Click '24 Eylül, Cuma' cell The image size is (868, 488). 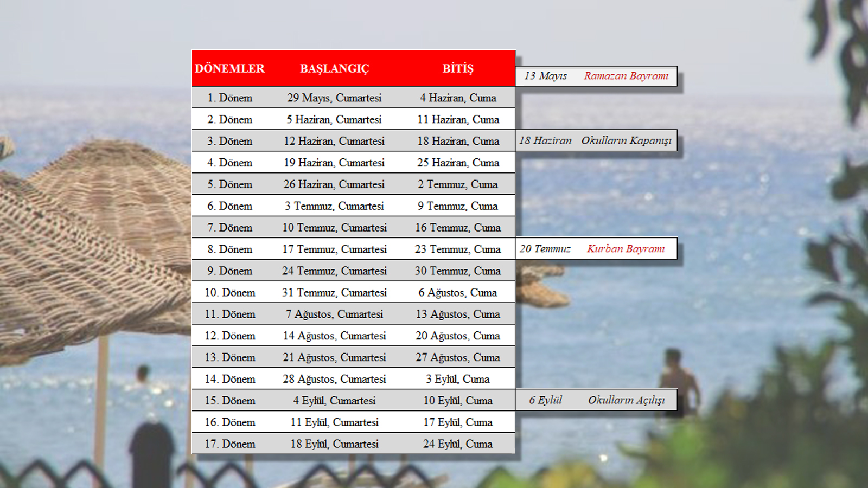[458, 444]
